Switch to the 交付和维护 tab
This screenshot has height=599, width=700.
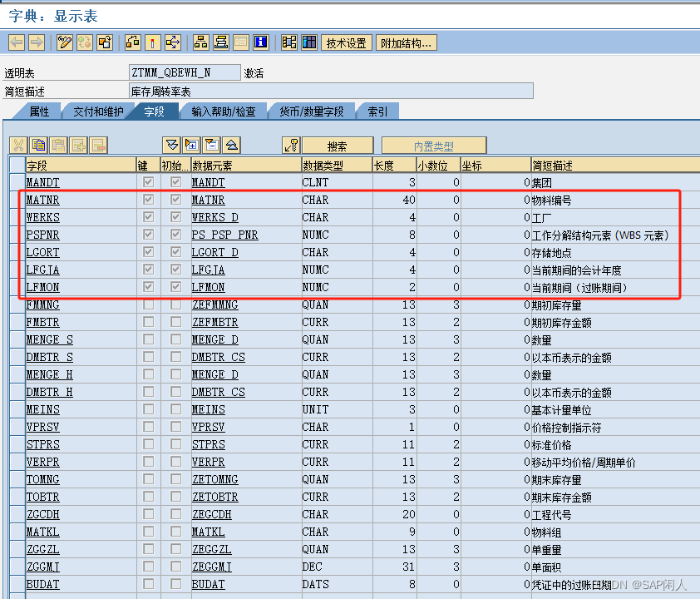click(98, 111)
